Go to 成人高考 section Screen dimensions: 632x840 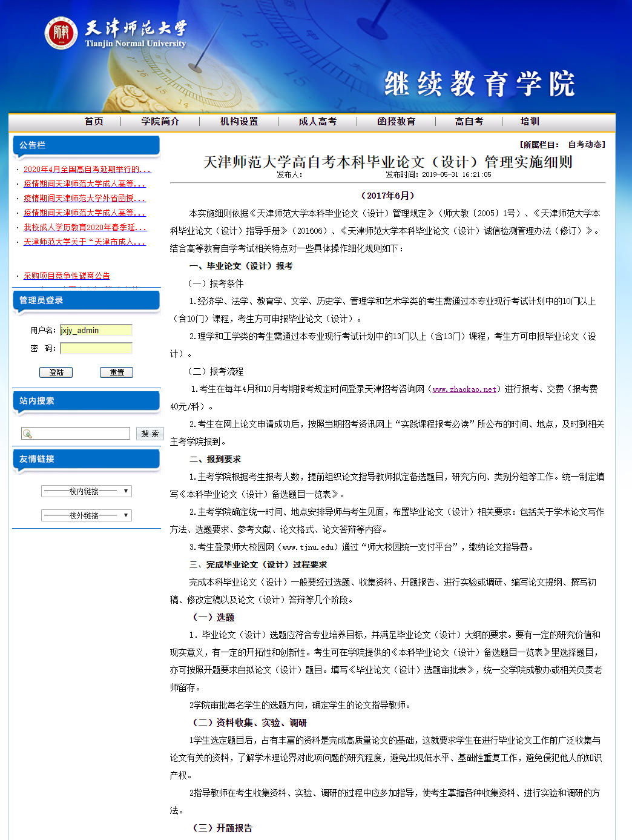[x=318, y=121]
